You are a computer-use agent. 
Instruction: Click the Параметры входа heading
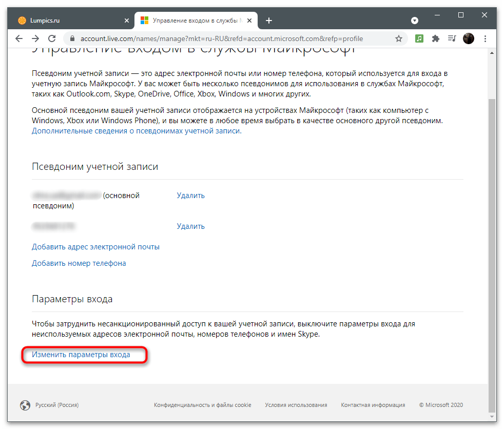click(72, 299)
